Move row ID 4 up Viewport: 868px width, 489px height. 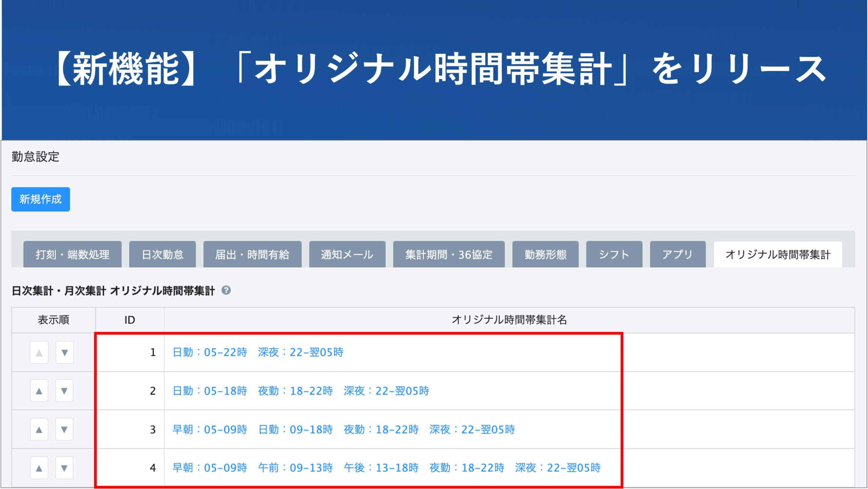click(39, 468)
